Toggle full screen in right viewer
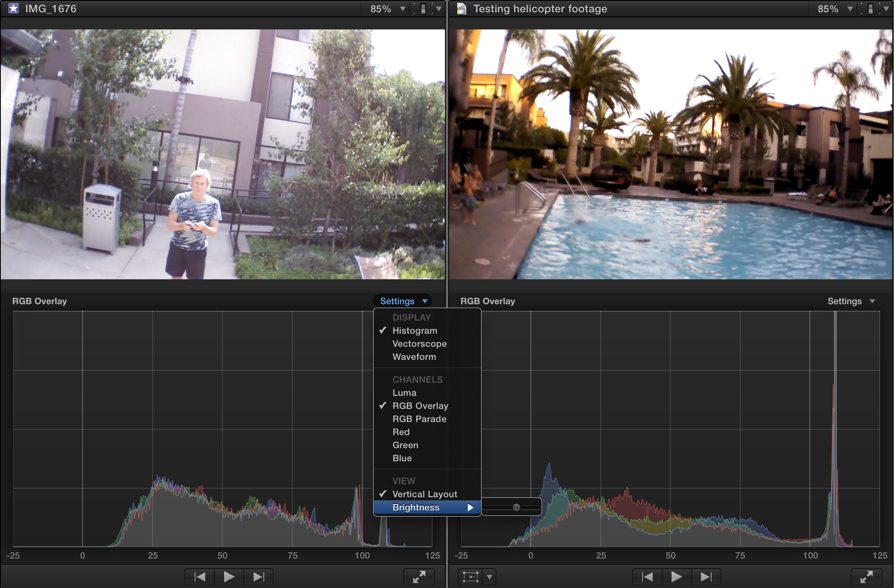894x588 pixels. [x=866, y=577]
